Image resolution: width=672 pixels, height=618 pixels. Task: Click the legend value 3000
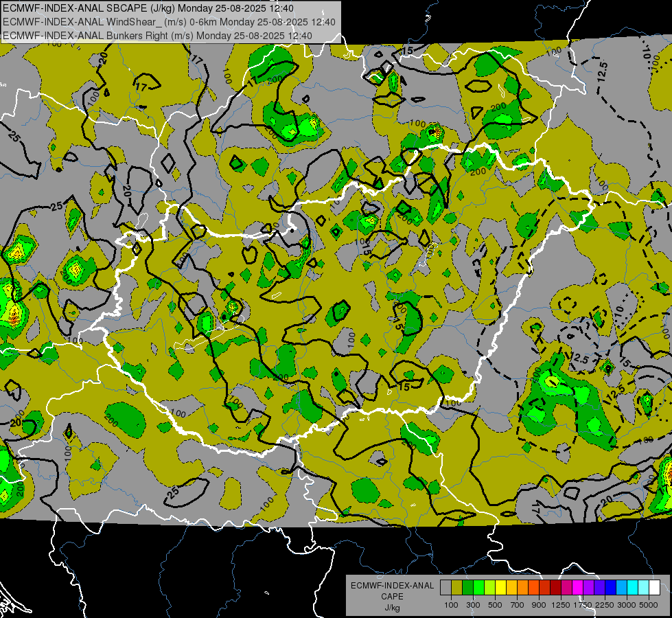point(626,605)
